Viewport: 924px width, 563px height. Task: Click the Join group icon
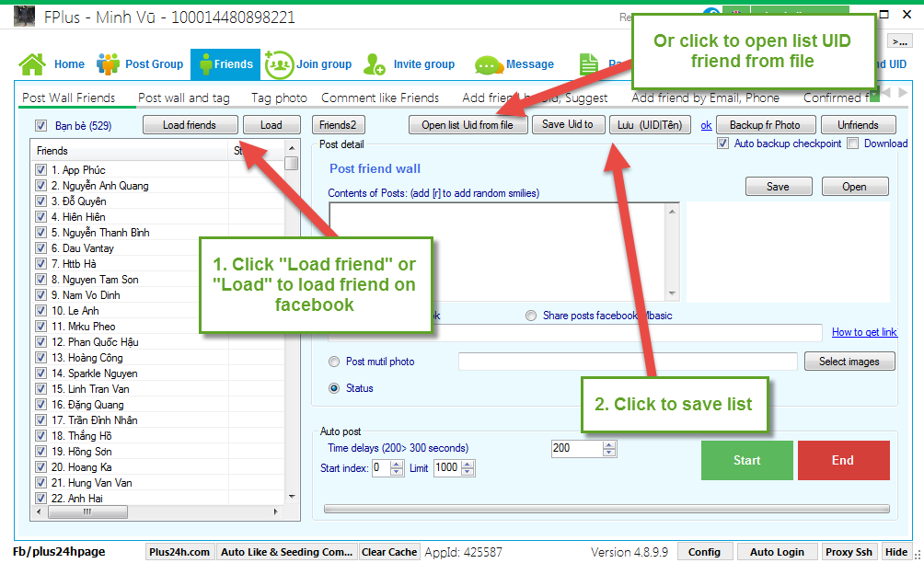[279, 64]
